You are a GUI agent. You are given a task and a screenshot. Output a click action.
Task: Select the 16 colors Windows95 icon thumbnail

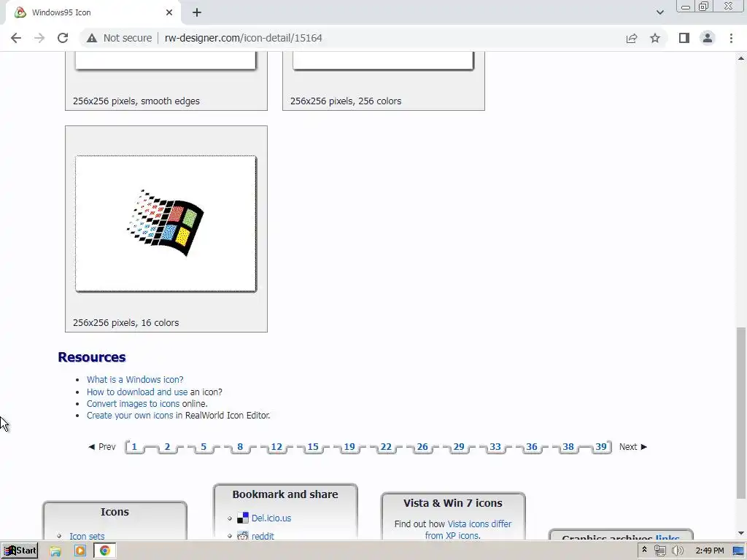(x=166, y=223)
